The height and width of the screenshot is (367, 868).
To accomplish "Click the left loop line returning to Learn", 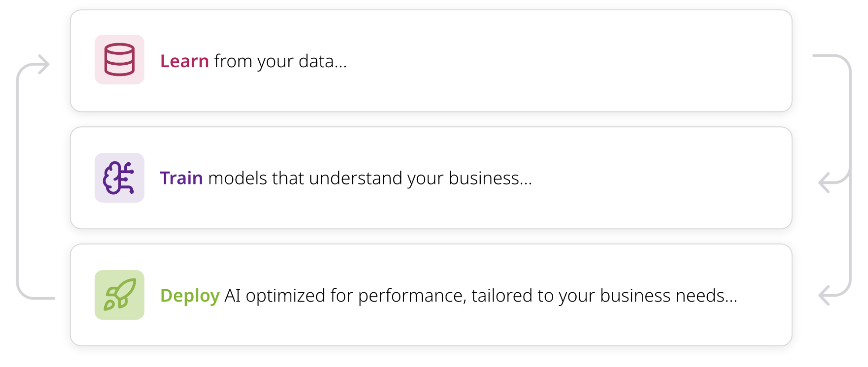I will pyautogui.click(x=17, y=182).
